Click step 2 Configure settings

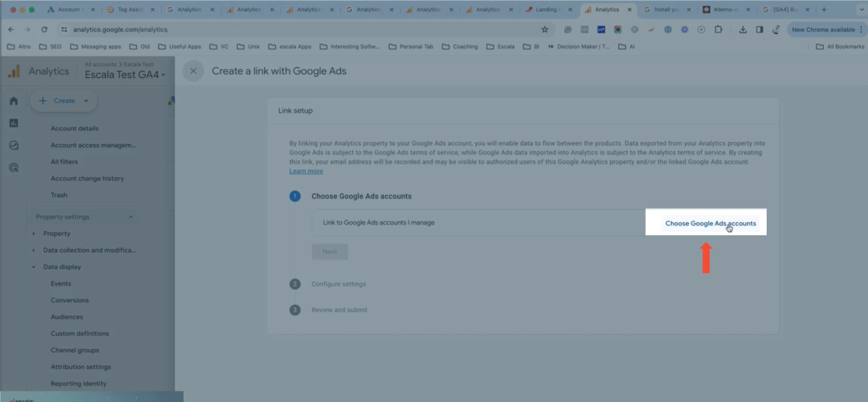pyautogui.click(x=338, y=284)
